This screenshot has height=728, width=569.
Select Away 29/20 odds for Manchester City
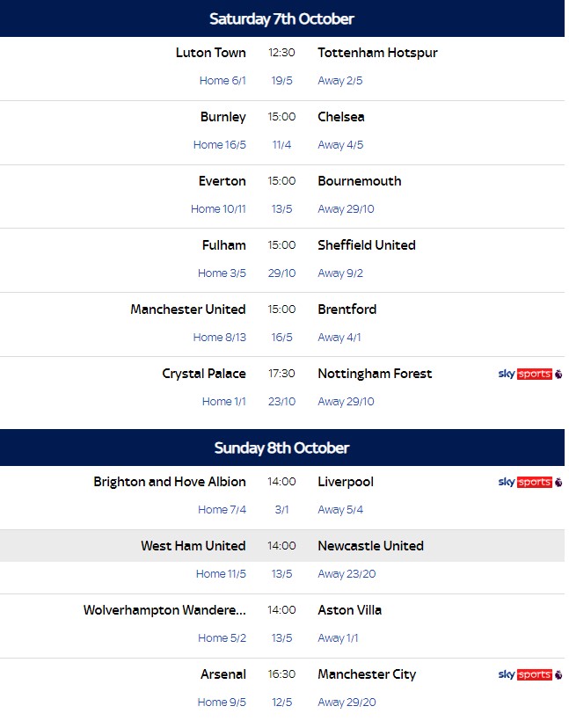[347, 702]
